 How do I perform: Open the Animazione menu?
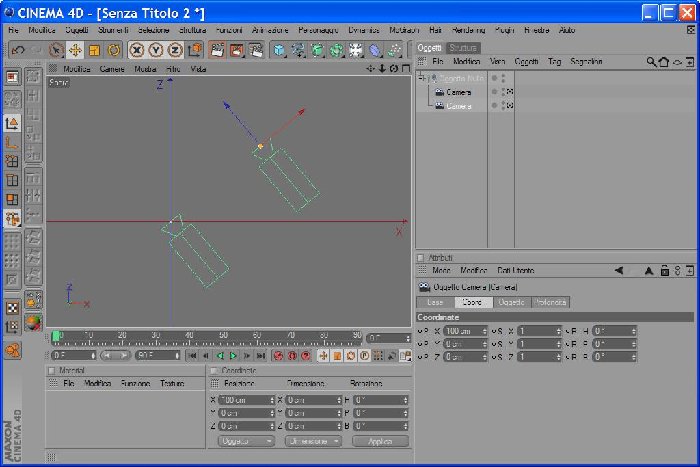[x=270, y=30]
